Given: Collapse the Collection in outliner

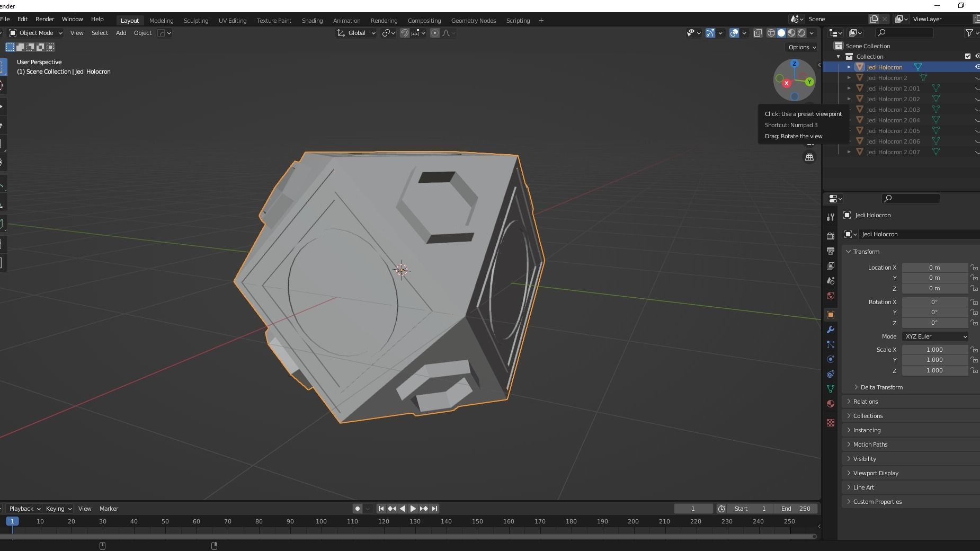Looking at the screenshot, I should point(839,57).
